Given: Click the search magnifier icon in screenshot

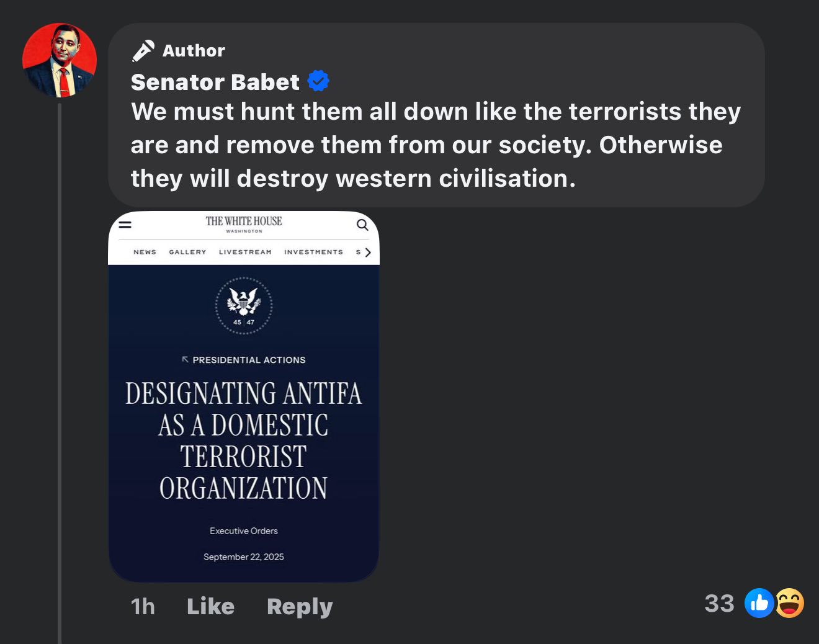Looking at the screenshot, I should (362, 225).
